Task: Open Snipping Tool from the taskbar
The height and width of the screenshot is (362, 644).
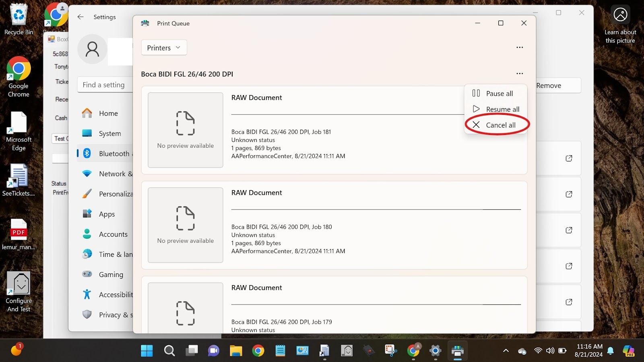Action: coord(391,351)
